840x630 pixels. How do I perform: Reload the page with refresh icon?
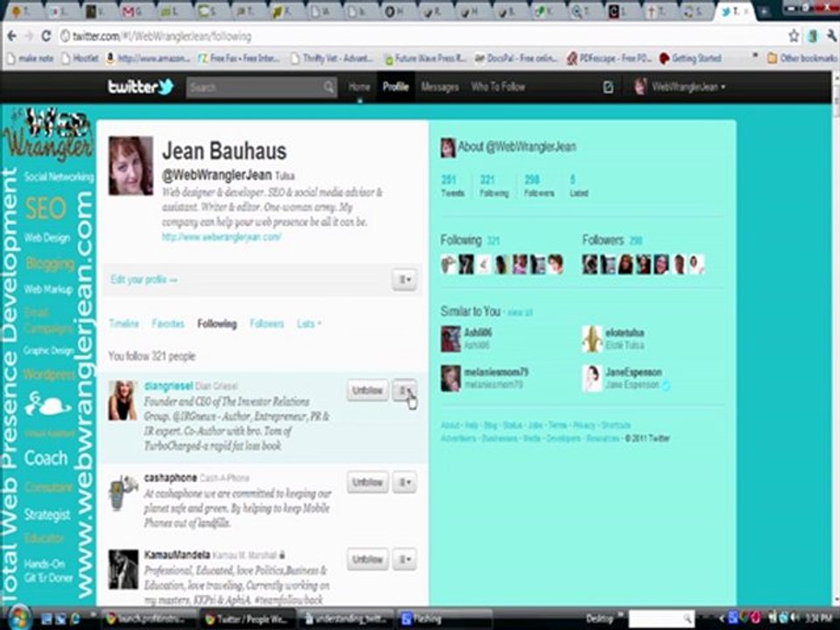click(46, 36)
